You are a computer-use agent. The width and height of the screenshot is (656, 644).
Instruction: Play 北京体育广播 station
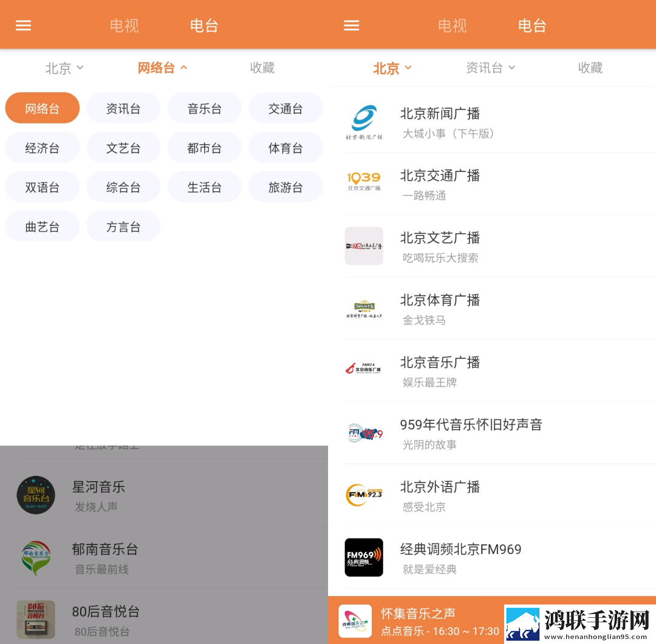coord(492,309)
